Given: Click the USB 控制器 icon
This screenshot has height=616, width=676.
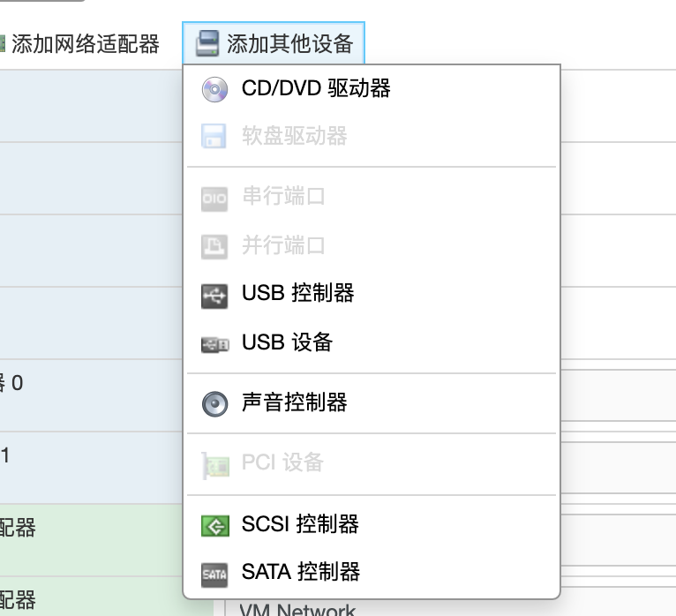Looking at the screenshot, I should coord(214,294).
